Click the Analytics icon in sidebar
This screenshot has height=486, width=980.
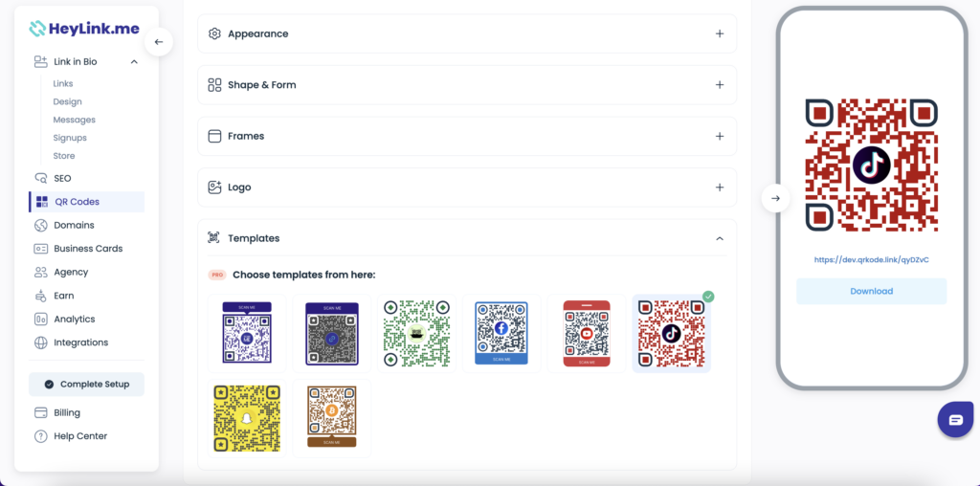coord(41,320)
